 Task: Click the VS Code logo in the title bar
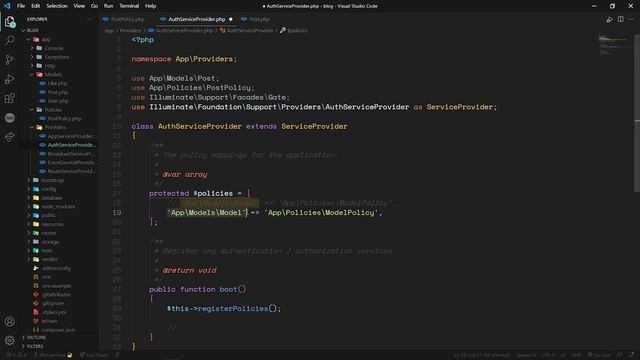pyautogui.click(x=7, y=6)
